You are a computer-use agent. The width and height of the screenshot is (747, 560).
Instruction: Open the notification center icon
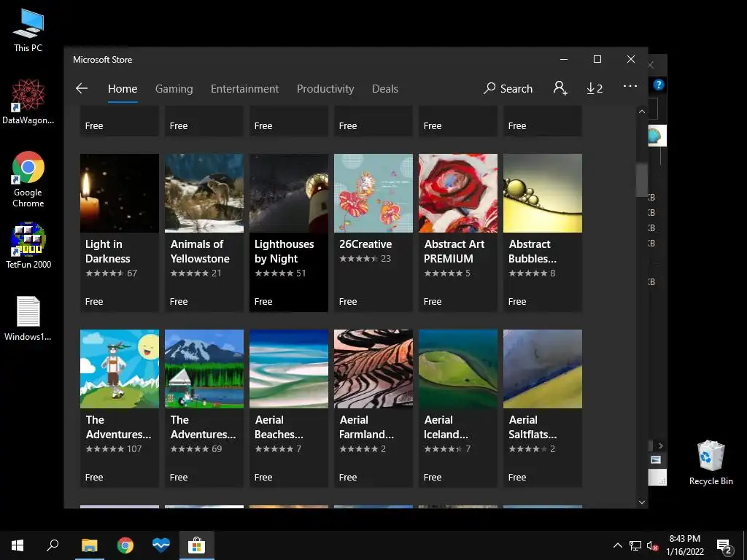coord(724,546)
